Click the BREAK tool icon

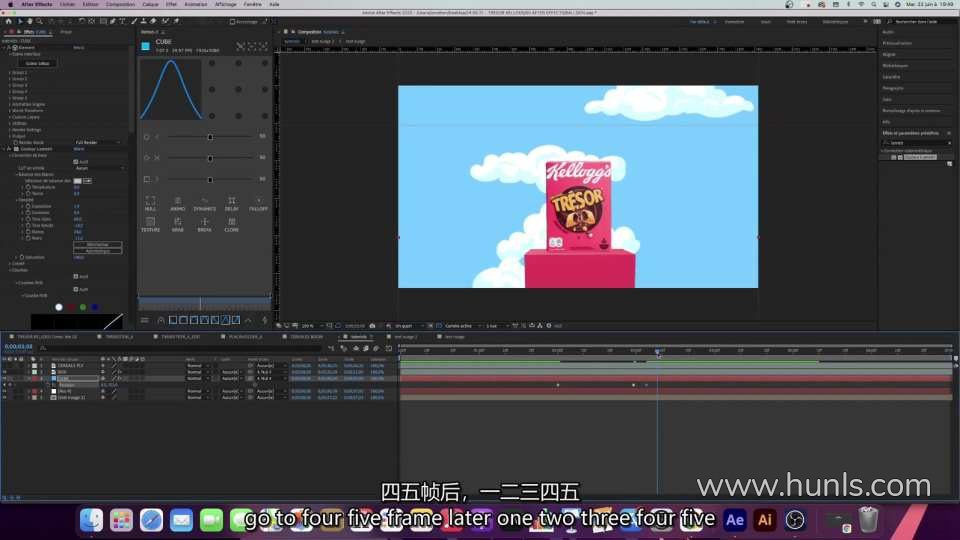pos(204,223)
